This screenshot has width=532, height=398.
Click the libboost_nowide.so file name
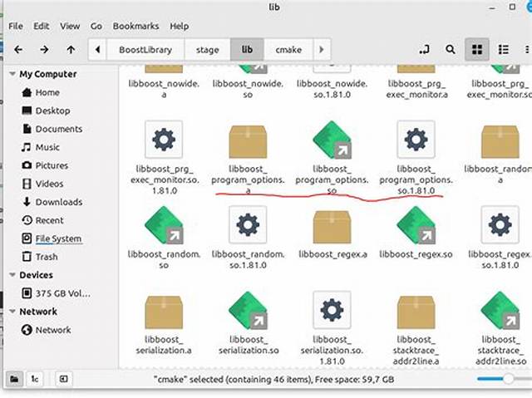248,89
